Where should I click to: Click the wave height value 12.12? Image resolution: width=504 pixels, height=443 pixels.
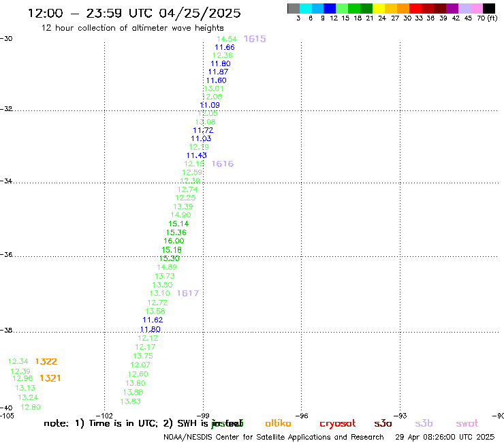pos(148,339)
